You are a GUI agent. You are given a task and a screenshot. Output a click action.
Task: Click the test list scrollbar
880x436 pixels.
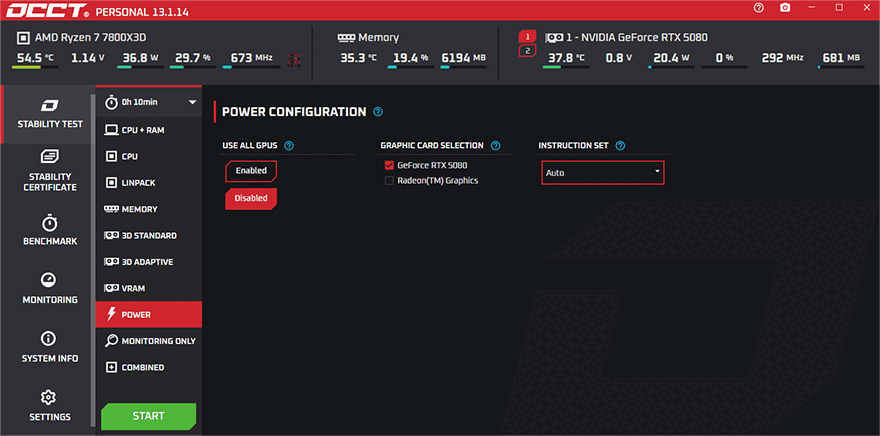(93, 258)
